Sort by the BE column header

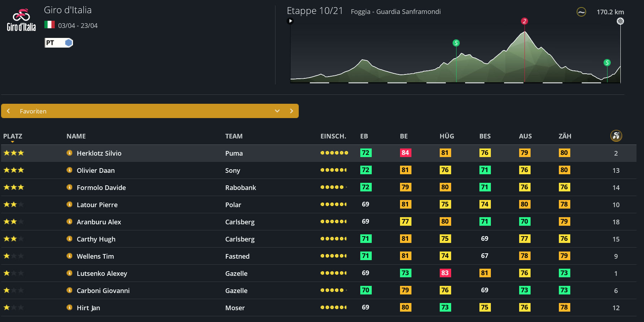coord(404,136)
